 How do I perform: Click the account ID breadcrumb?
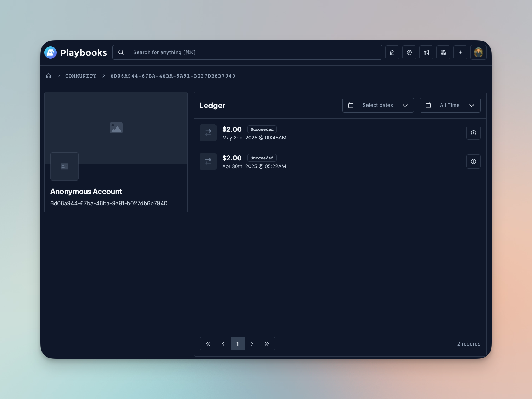pos(173,76)
